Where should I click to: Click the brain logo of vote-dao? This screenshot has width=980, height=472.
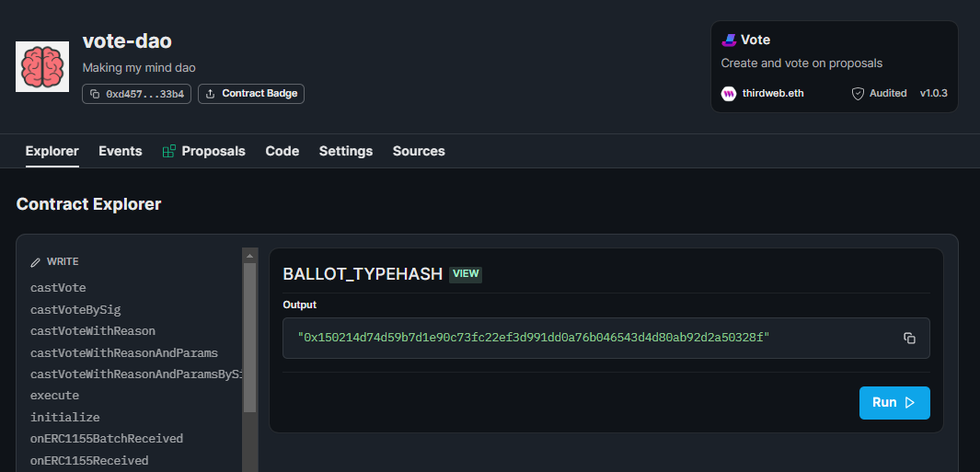tap(42, 67)
